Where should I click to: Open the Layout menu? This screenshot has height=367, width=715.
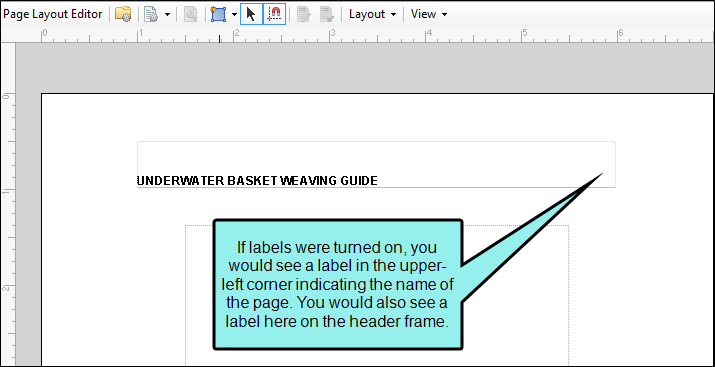point(373,14)
